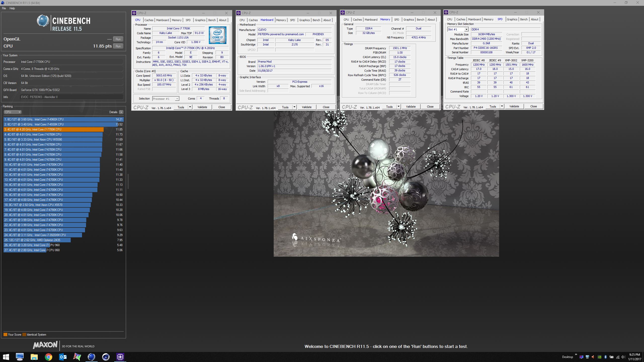The width and height of the screenshot is (644, 362).
Task: Open the This PC computer taskbar icon
Action: coord(20,357)
